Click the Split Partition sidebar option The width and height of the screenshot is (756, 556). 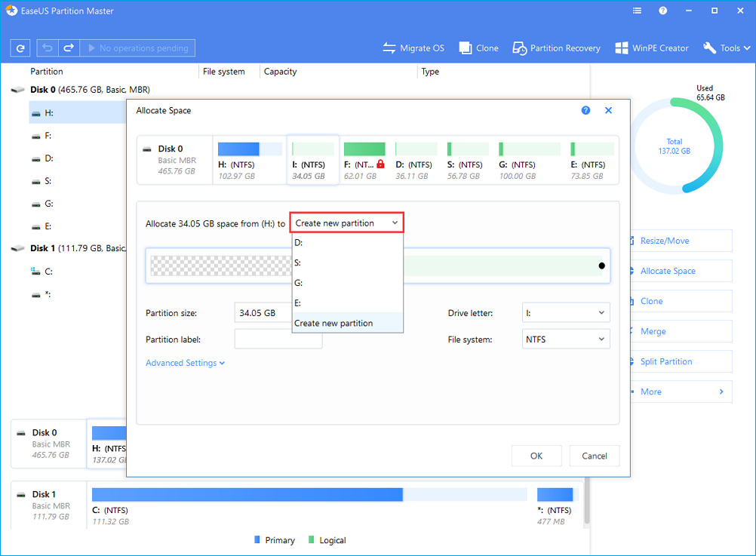tap(665, 361)
